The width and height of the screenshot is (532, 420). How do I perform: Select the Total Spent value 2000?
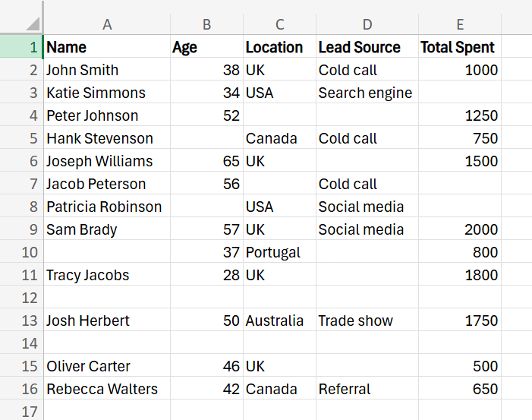coord(459,229)
